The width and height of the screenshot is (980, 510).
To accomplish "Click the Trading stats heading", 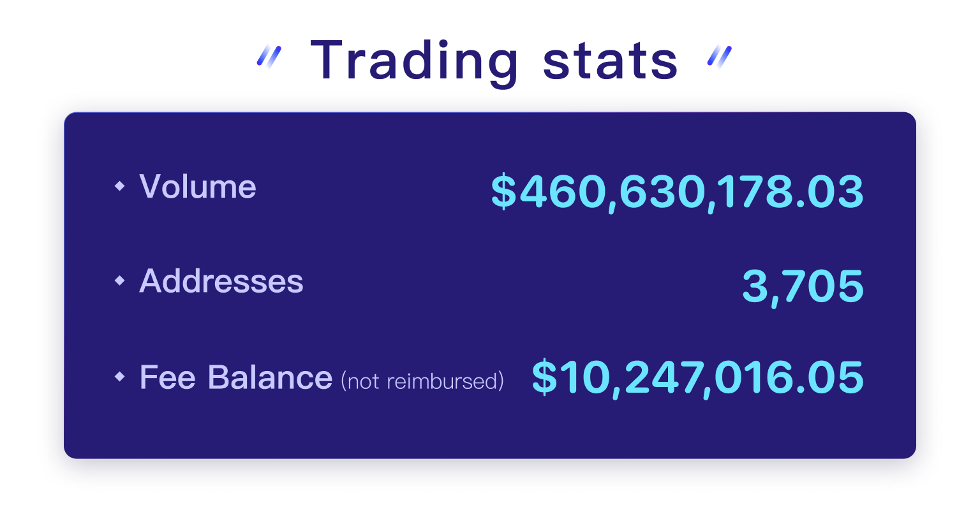I will 494,61.
